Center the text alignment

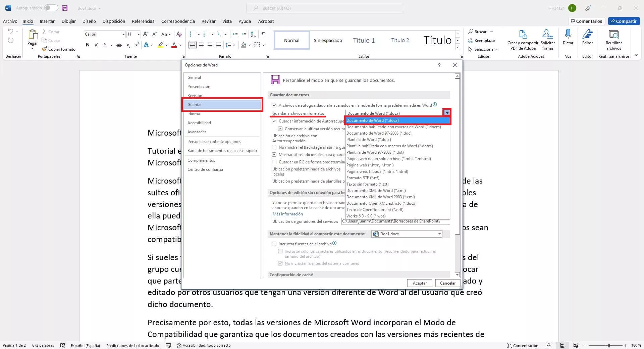coord(201,45)
